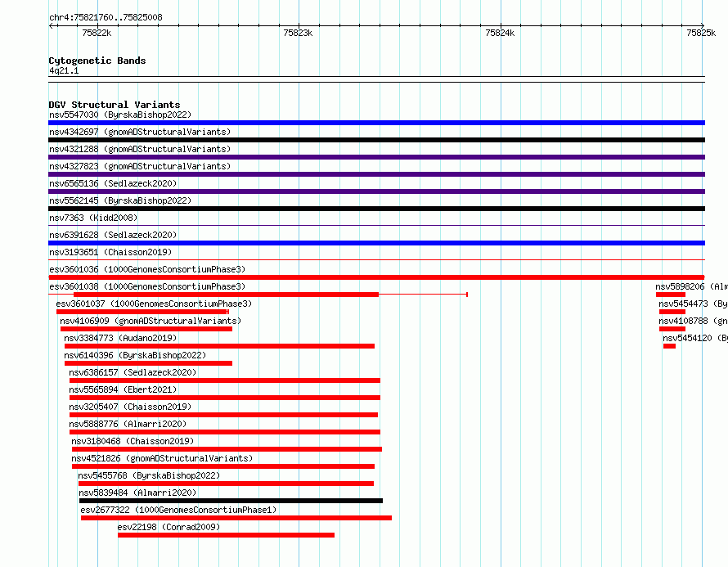This screenshot has height=567, width=728.
Task: Select esv3601037 1000Genomes Phase3 label
Action: 154,304
